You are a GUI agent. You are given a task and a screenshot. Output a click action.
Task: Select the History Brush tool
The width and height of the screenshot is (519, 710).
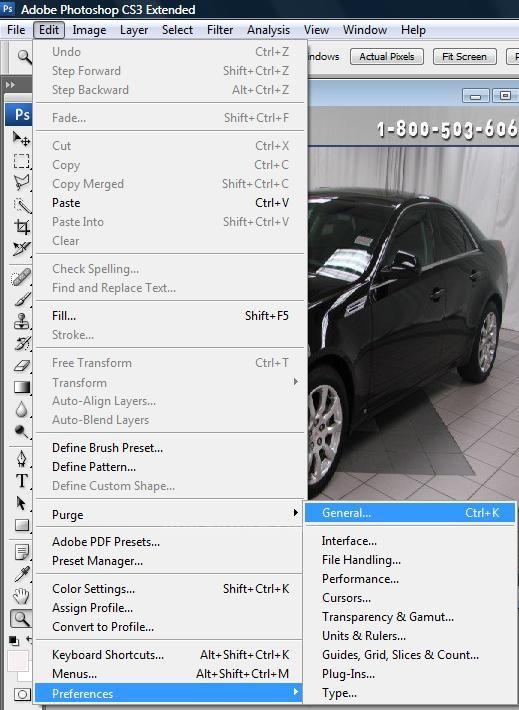(21, 343)
